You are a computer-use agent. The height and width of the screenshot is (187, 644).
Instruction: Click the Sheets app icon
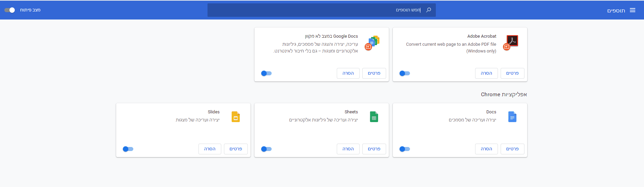pyautogui.click(x=374, y=117)
